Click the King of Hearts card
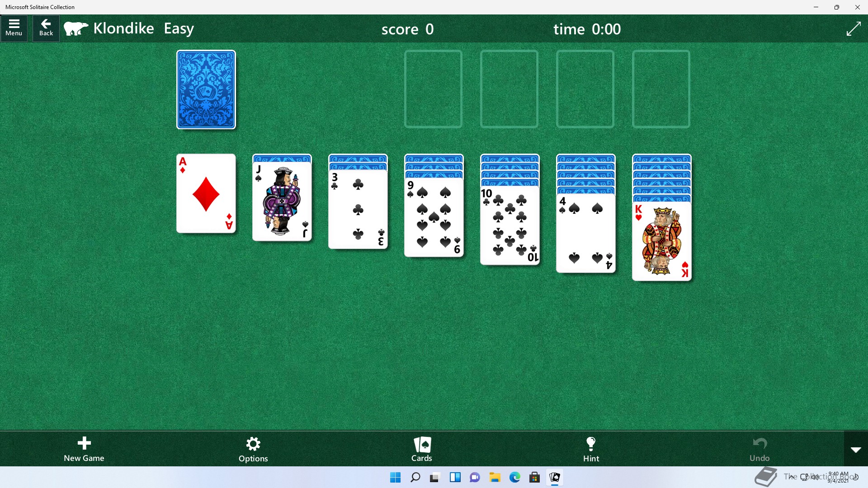Viewport: 868px width, 488px height. tap(662, 242)
